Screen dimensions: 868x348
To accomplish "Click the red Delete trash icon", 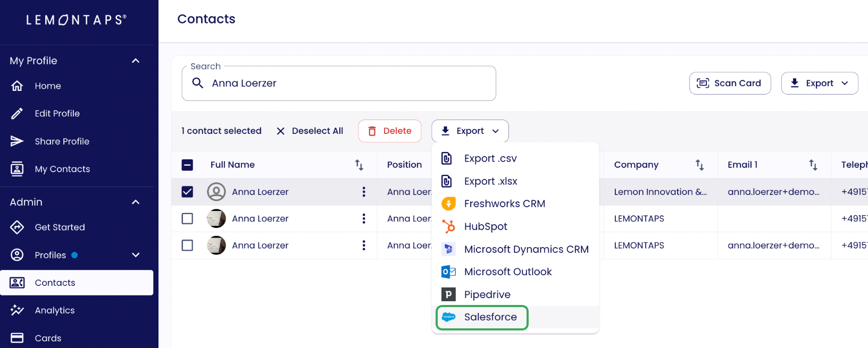I will (x=372, y=131).
